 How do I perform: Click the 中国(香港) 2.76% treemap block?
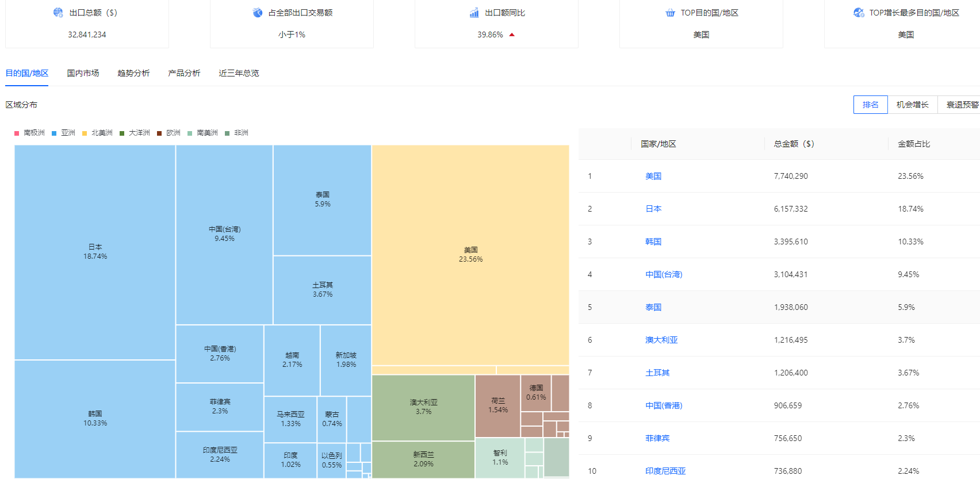pyautogui.click(x=220, y=354)
